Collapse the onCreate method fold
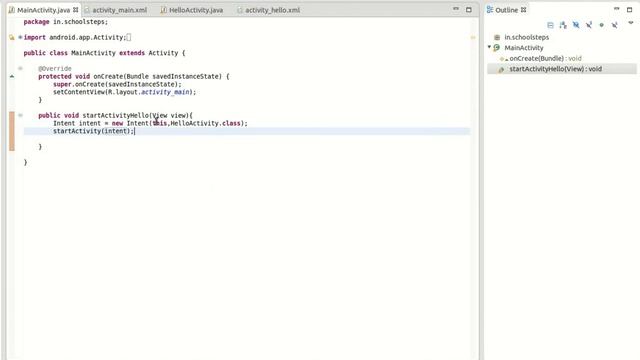The image size is (640, 360). pos(20,68)
